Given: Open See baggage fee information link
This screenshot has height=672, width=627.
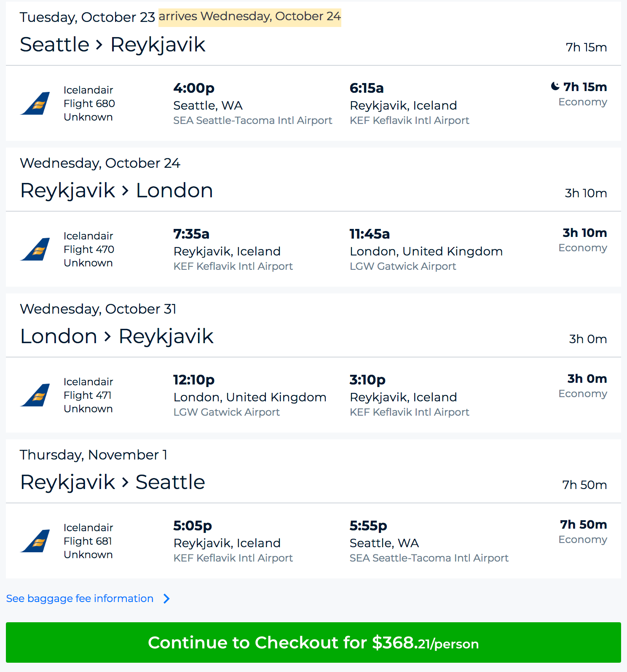Looking at the screenshot, I should click(x=80, y=599).
